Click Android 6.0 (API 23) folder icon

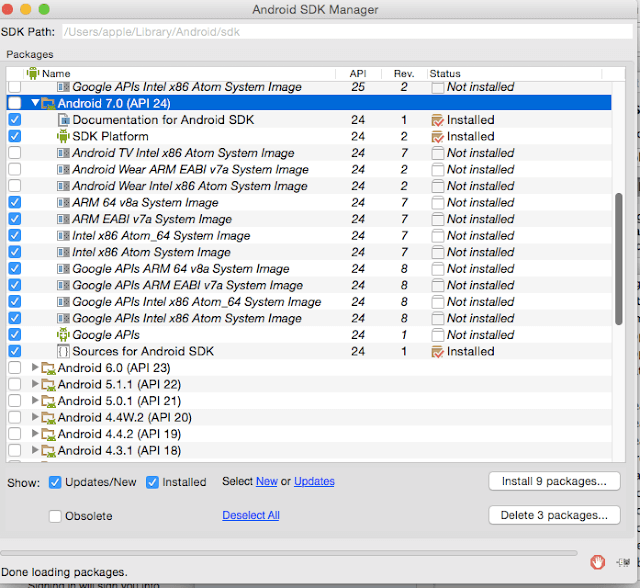pyautogui.click(x=48, y=368)
